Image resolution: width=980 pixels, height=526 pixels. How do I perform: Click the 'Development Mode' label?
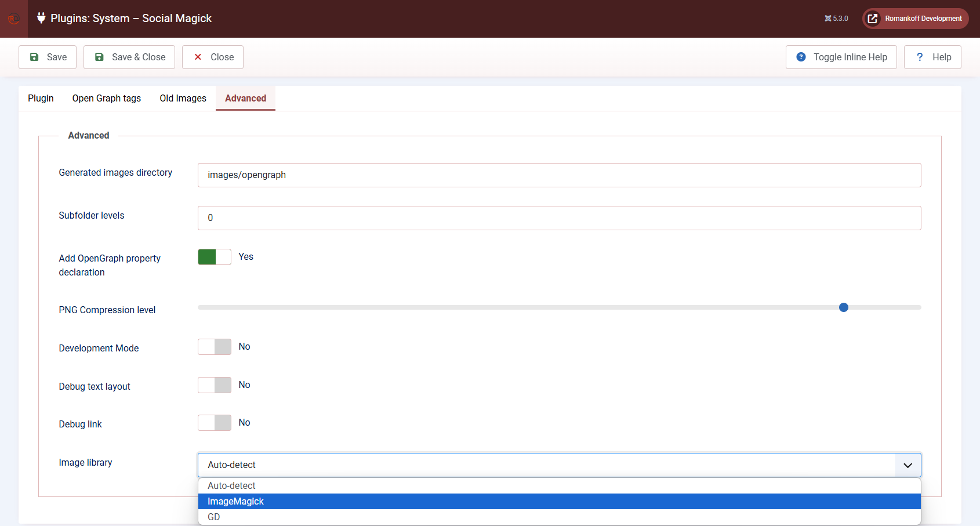[99, 349]
